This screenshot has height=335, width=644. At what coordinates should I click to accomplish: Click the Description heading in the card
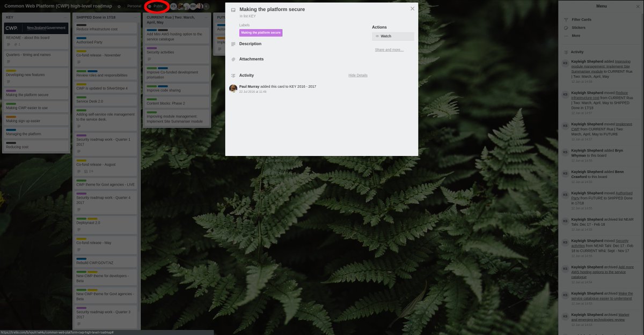250,44
